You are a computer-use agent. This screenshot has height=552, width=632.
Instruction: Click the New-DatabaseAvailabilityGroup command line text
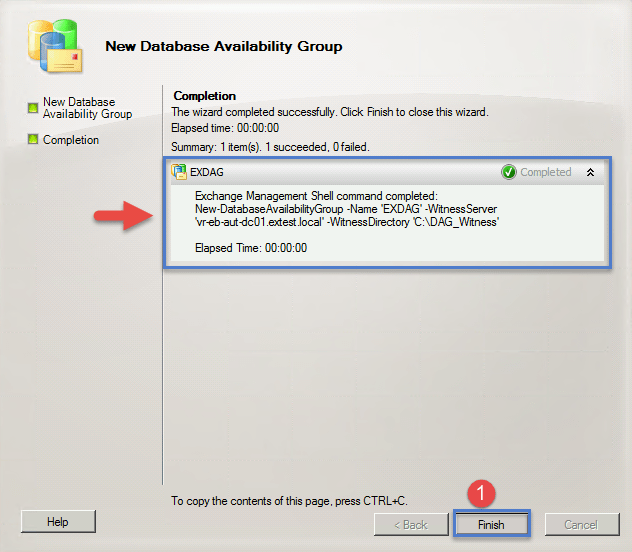pos(346,209)
